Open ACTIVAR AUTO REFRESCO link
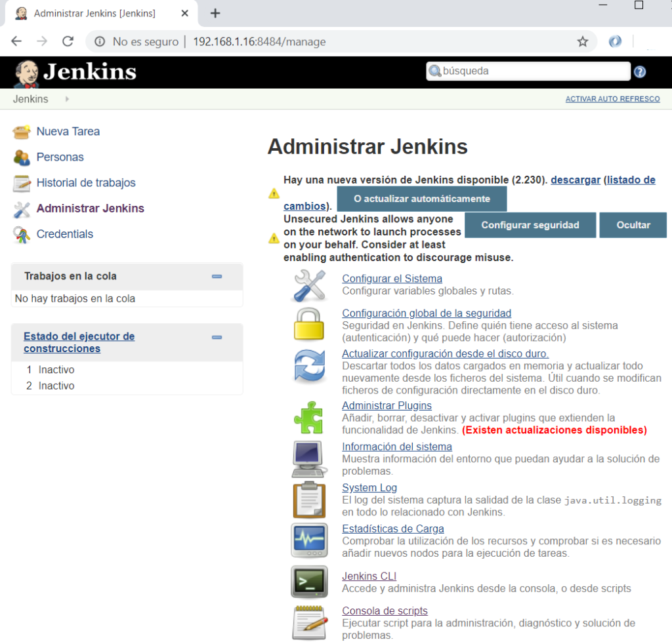 point(612,99)
